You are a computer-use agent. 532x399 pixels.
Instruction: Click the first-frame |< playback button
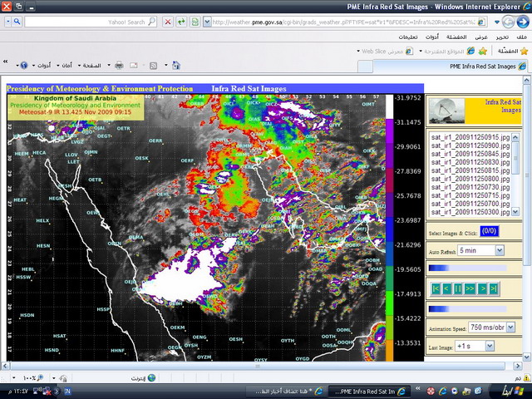point(436,288)
